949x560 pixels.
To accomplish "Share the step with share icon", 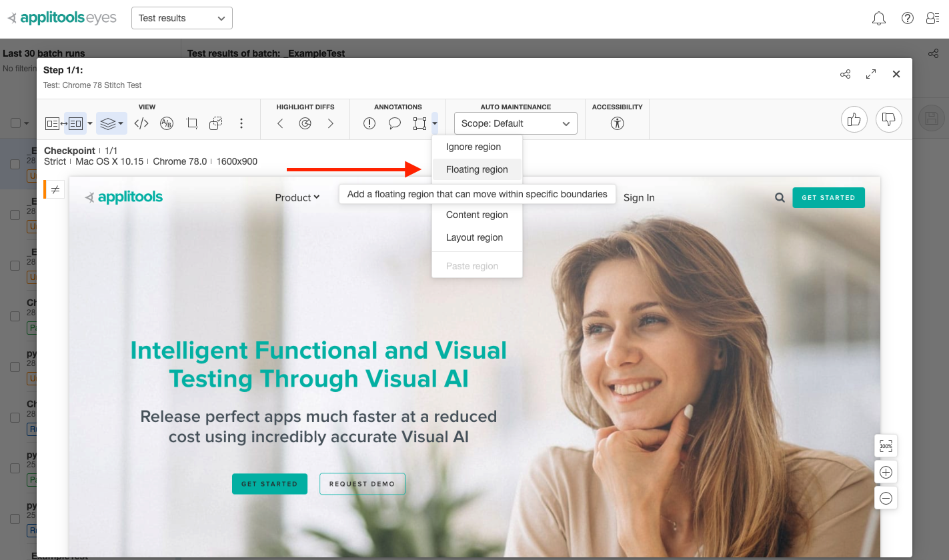I will pos(846,74).
